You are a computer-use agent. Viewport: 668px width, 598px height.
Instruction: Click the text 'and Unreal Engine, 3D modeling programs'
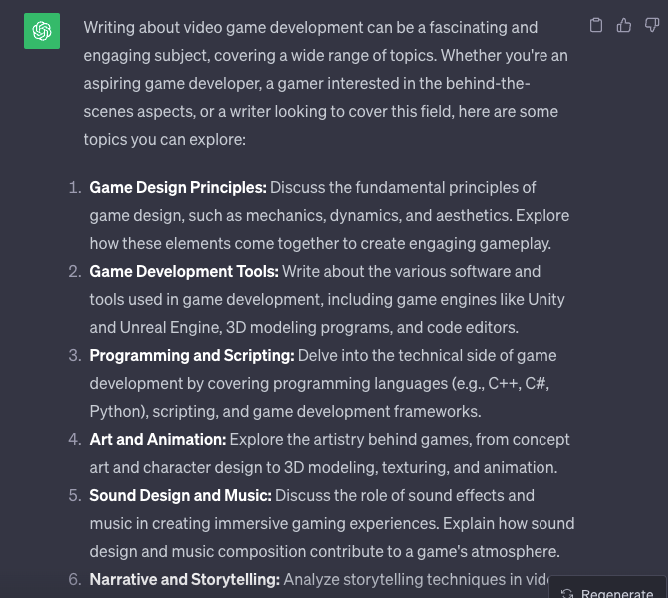(x=241, y=327)
